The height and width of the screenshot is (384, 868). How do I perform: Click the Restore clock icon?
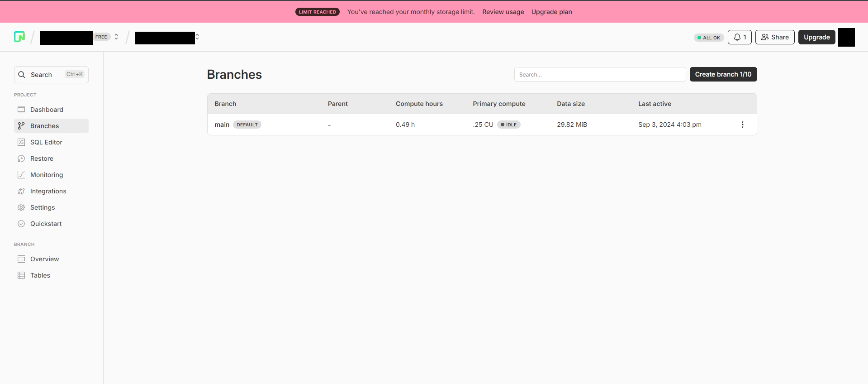[x=21, y=158]
